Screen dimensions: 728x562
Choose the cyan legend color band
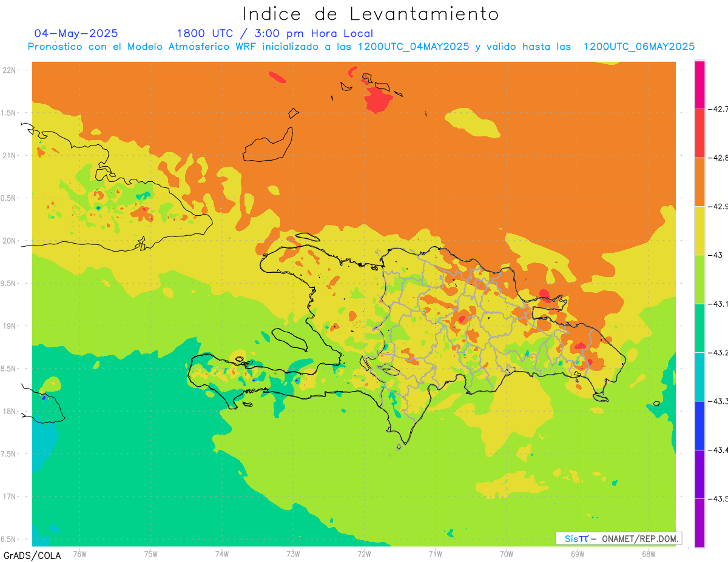pyautogui.click(x=699, y=376)
